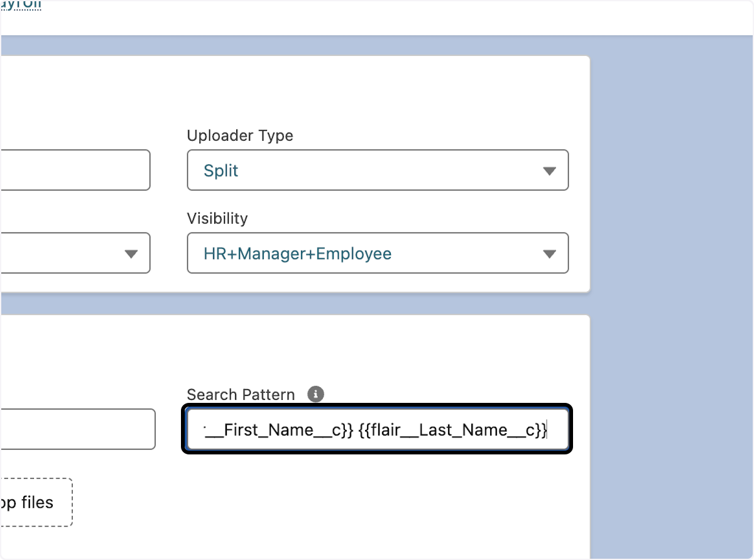Click the chevron on the left-side dropdown

coord(131,253)
